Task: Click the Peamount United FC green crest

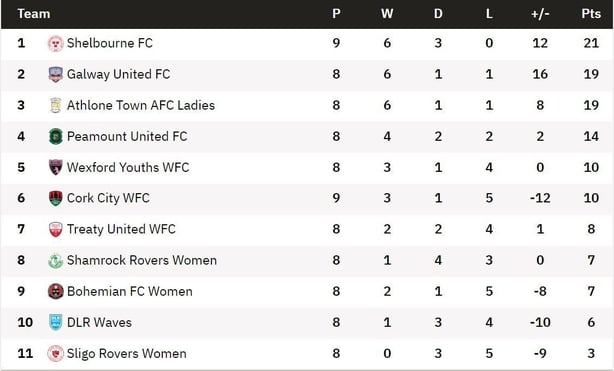Action: [56, 136]
